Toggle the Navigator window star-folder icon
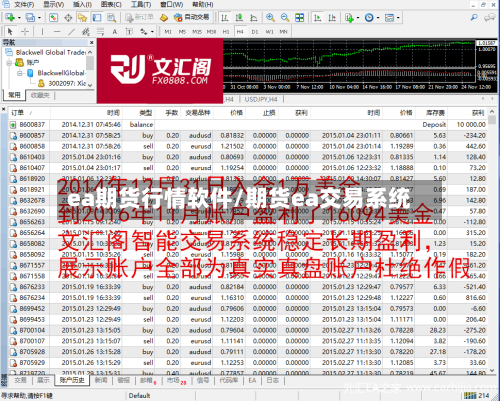 coord(82,17)
